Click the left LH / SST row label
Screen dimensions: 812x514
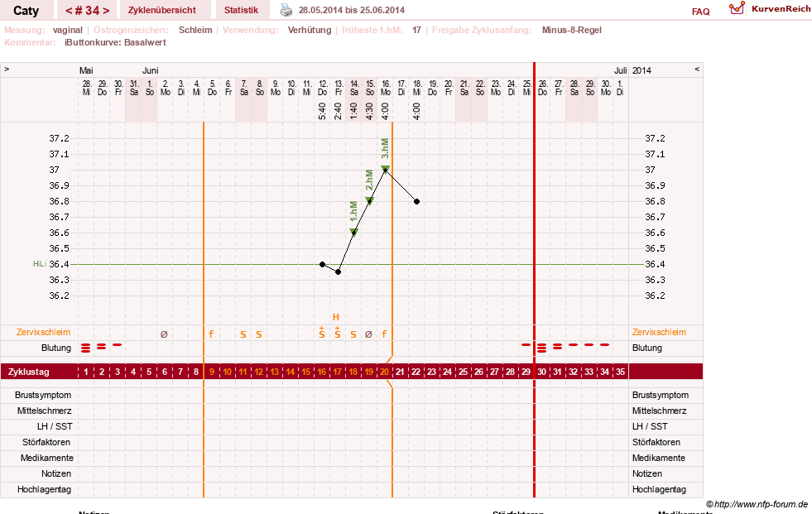coord(55,426)
